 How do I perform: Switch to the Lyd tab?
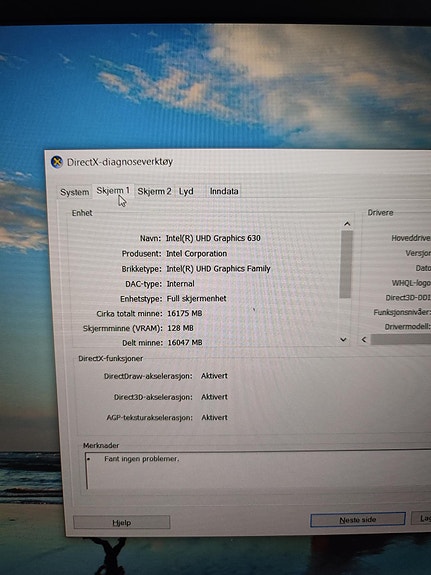click(186, 191)
